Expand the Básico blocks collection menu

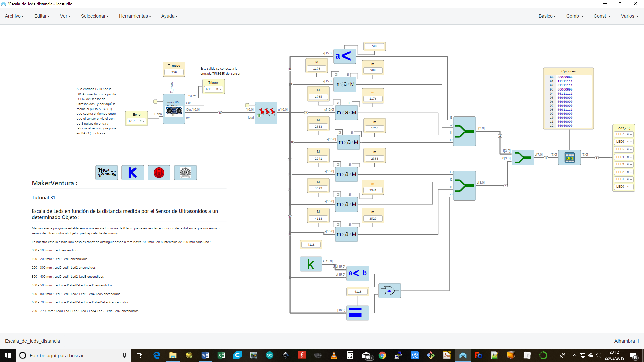pos(547,16)
